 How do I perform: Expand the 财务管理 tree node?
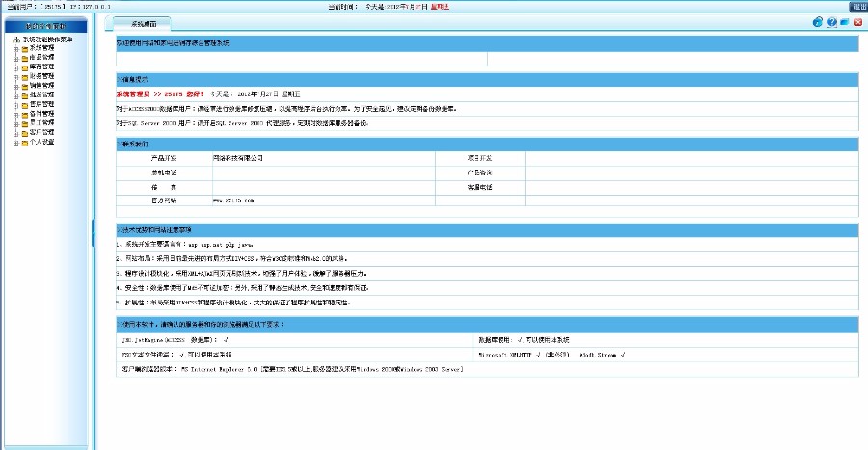tap(16, 77)
